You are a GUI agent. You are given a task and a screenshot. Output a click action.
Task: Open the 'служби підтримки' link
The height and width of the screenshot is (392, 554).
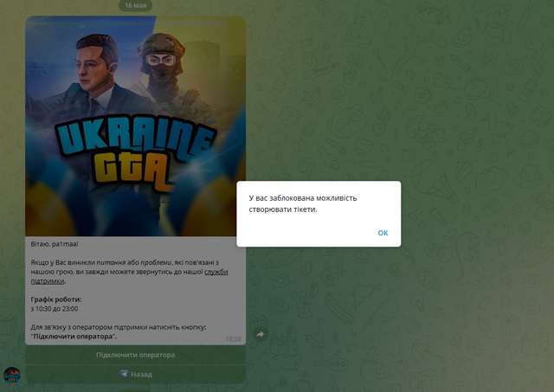[216, 272]
